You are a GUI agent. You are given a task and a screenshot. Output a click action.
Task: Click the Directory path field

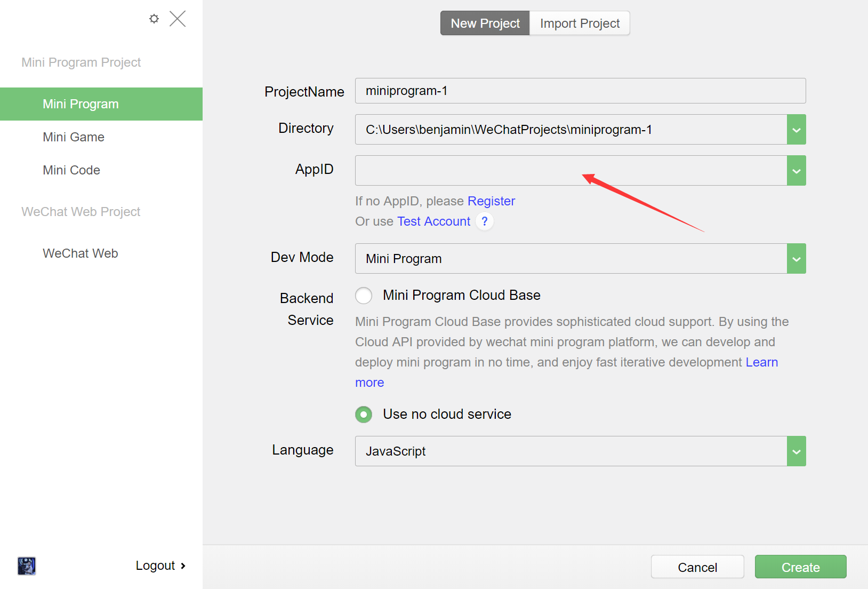point(571,130)
